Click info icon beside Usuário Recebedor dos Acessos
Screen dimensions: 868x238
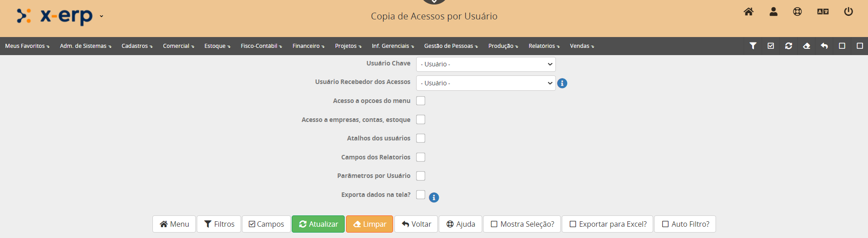tap(562, 83)
